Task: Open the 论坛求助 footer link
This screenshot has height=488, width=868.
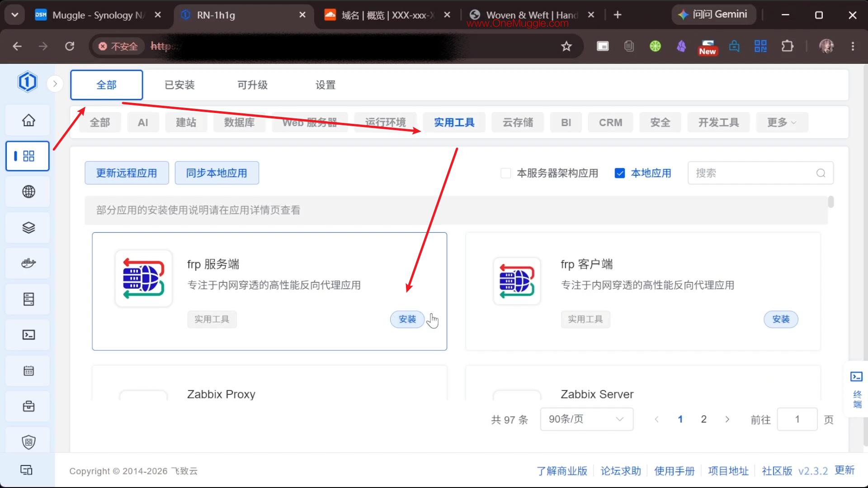Action: (621, 471)
